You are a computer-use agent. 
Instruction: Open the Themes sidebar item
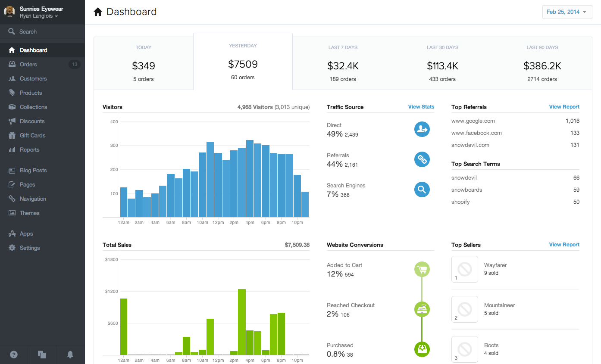[x=42, y=213]
